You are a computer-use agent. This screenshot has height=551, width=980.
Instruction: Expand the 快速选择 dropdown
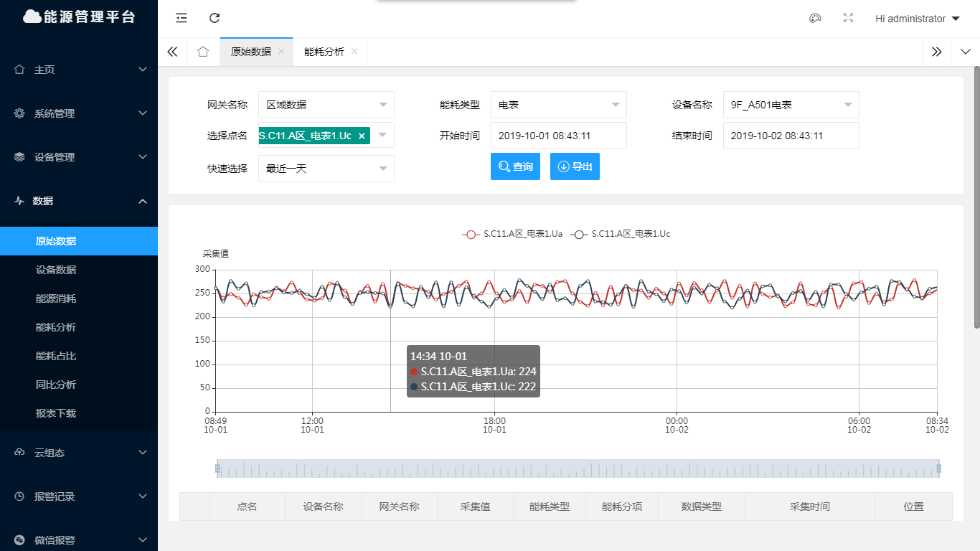(x=326, y=169)
